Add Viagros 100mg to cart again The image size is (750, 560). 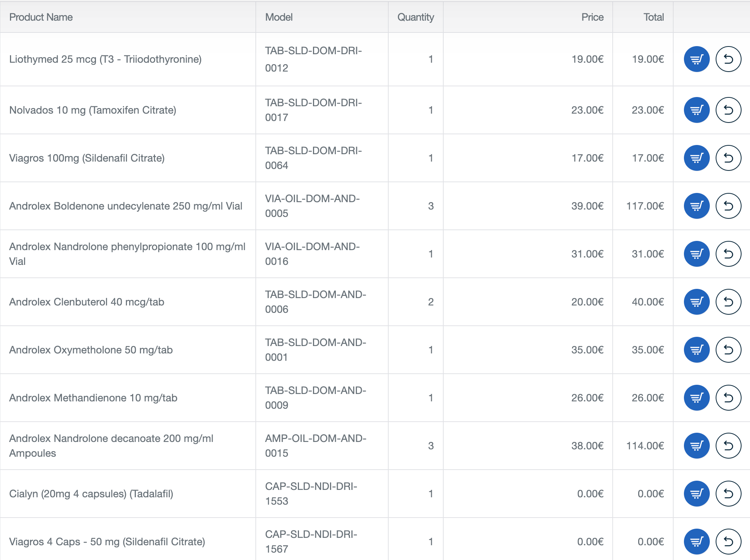coord(696,158)
